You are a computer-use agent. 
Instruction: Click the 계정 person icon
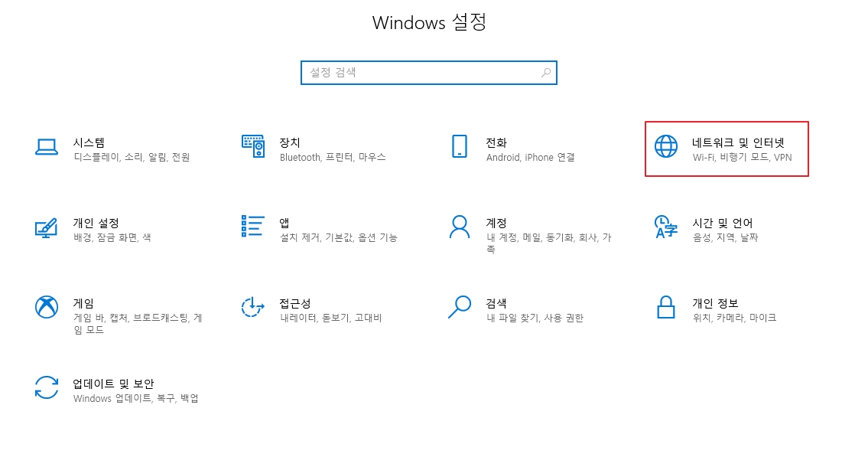click(x=460, y=227)
